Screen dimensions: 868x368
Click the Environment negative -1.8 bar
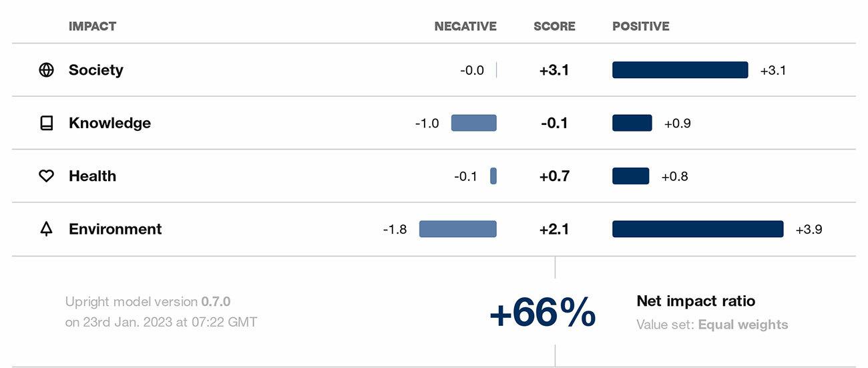point(458,229)
